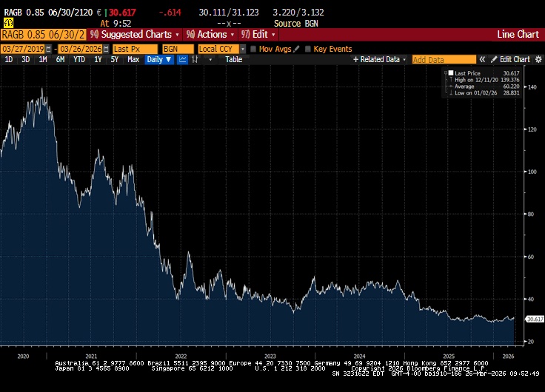Click the BGN source field

[178, 49]
